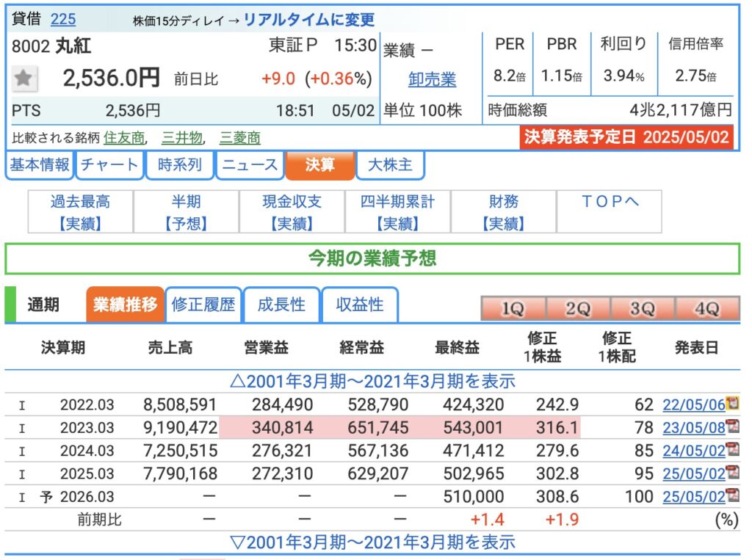Jump to 現金収支【実績】 section

pos(292,212)
